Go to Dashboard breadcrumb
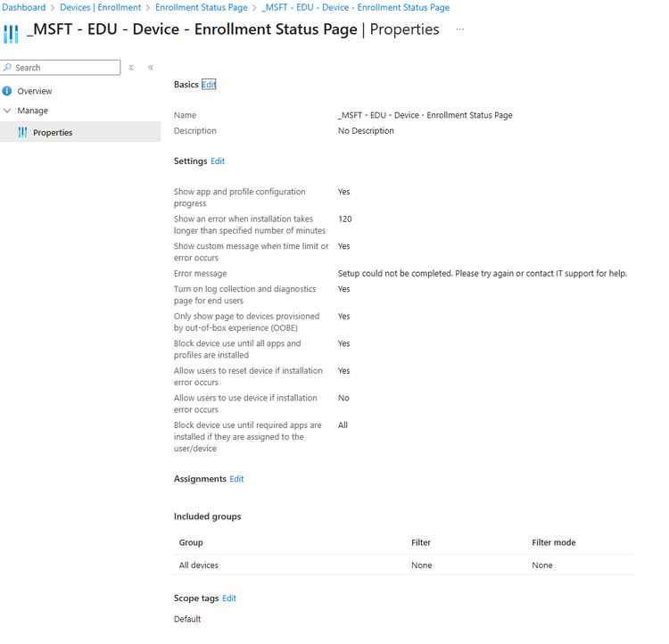The height and width of the screenshot is (644, 669). [x=24, y=8]
